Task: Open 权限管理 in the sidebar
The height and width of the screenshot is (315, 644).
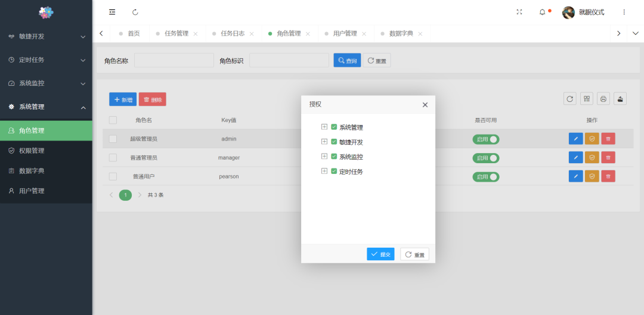Action: click(46, 151)
